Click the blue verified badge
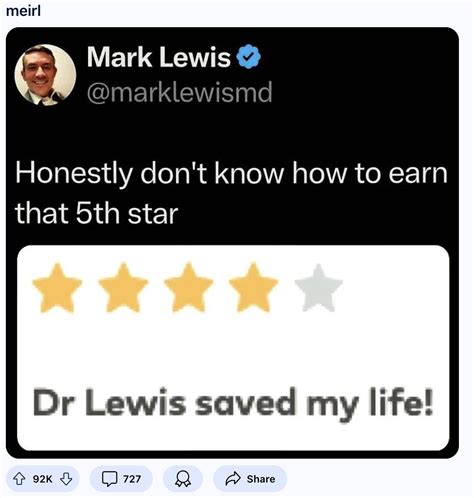The image size is (474, 498). click(249, 57)
